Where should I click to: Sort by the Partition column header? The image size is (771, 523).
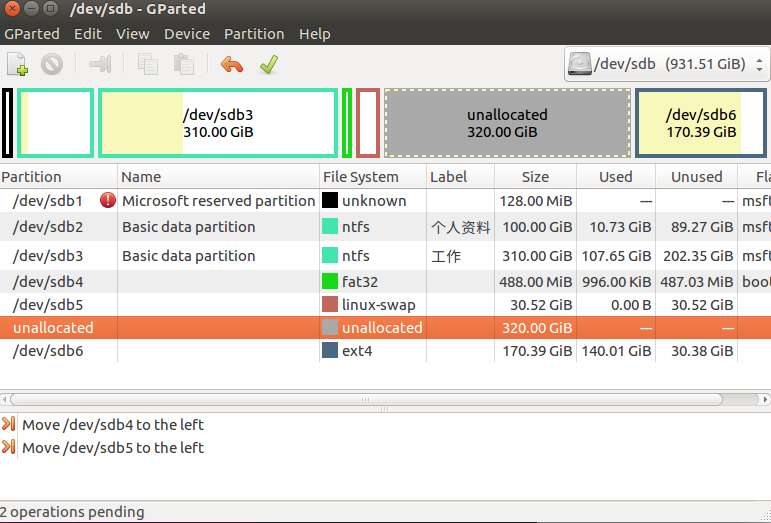pyautogui.click(x=59, y=176)
